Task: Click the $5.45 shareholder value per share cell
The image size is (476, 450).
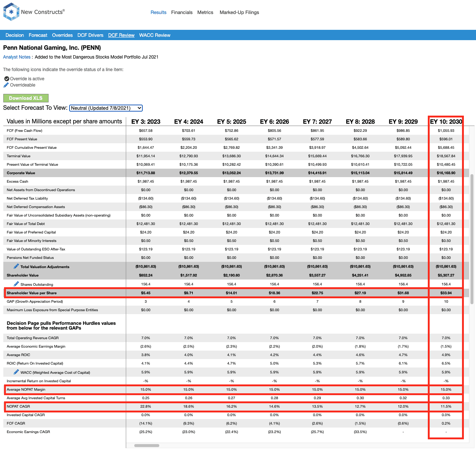Action: click(146, 293)
